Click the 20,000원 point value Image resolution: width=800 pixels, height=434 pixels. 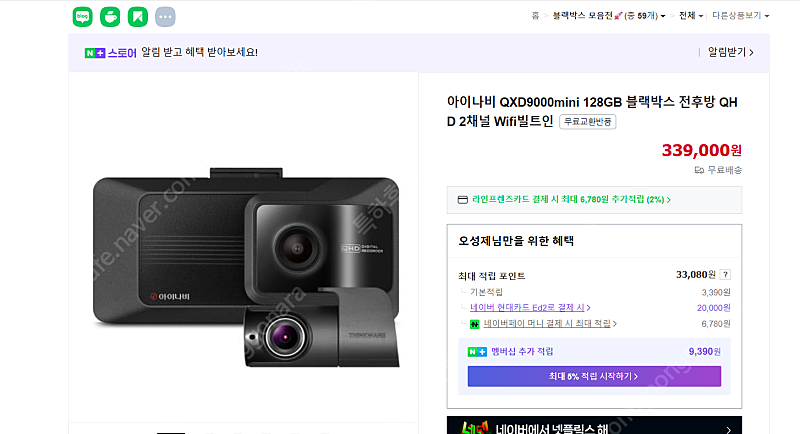pos(714,308)
